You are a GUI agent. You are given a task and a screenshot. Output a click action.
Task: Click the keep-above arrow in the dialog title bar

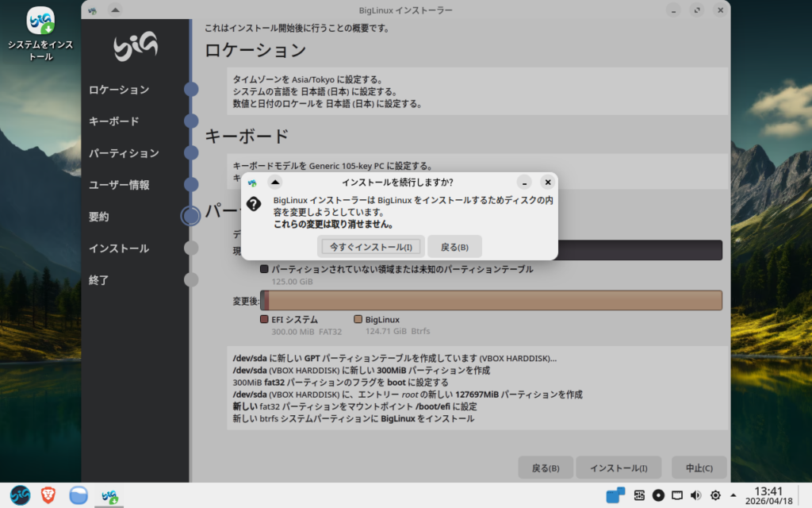(274, 183)
